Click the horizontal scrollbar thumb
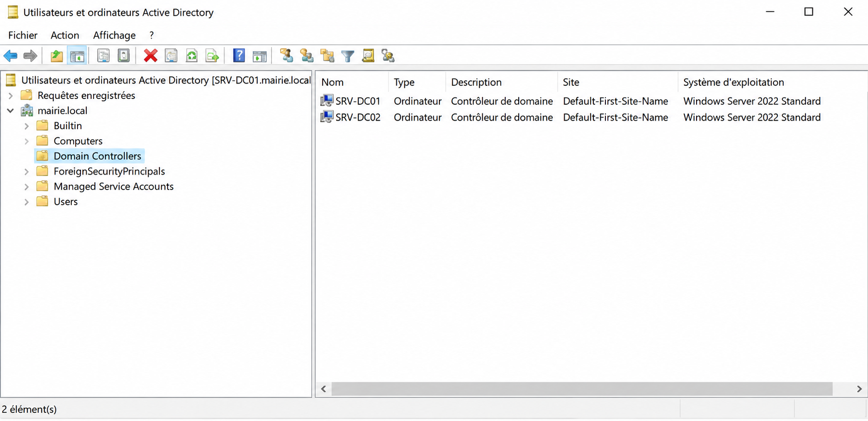 tap(582, 389)
